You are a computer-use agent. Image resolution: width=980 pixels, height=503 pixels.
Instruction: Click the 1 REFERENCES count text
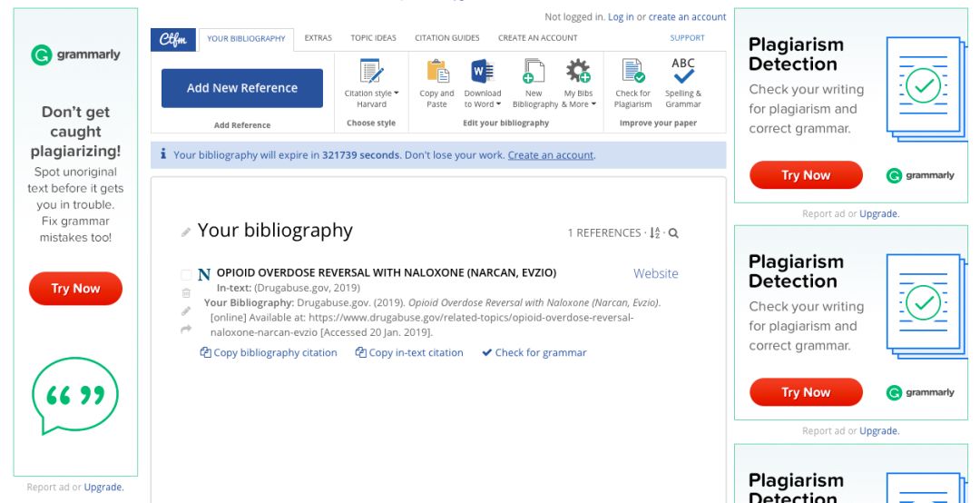(x=603, y=232)
